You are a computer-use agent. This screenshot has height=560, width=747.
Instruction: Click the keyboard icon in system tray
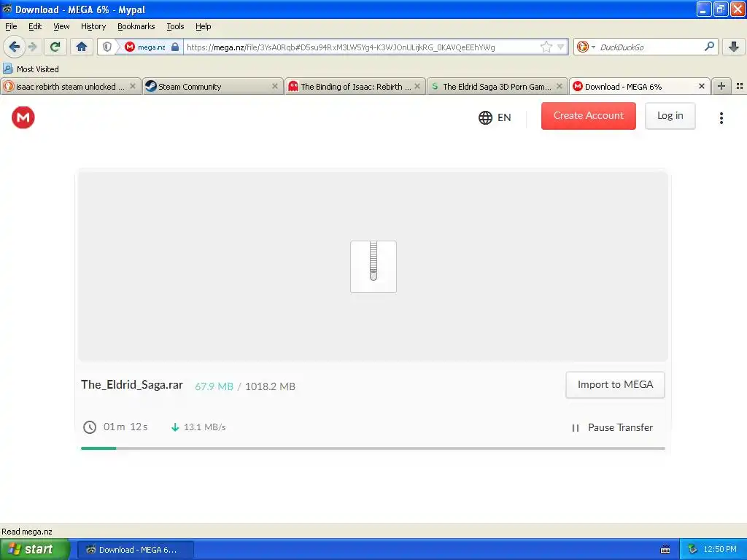coord(665,550)
